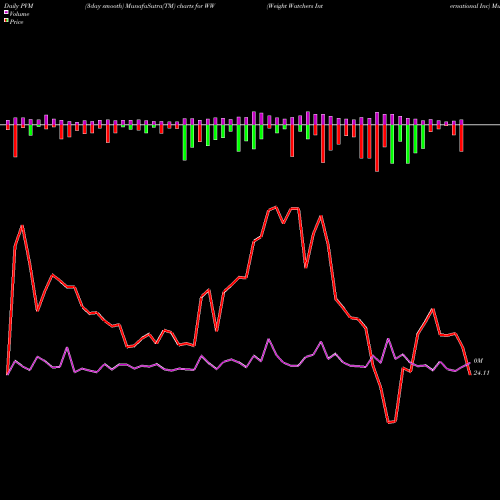Viewport: 500px width, 500px height.
Task: Select the 'Volume' legend label
Action: [19, 14]
